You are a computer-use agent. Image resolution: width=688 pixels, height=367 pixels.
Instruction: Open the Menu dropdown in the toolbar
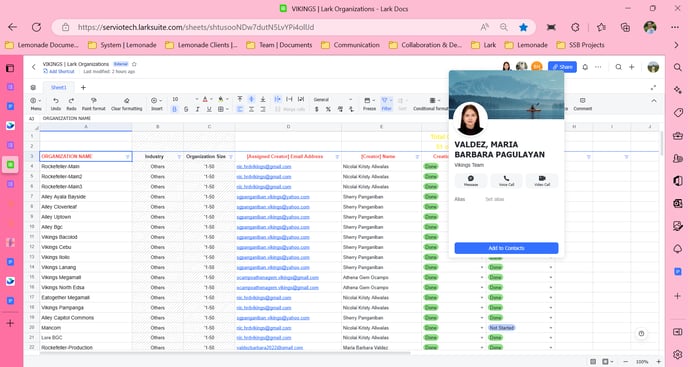(x=36, y=104)
